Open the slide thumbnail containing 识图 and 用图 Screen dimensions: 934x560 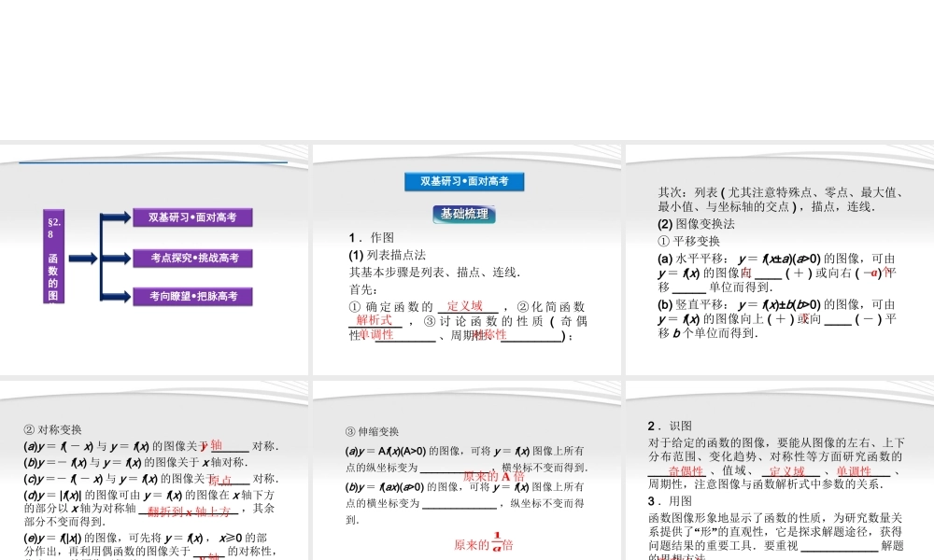(x=780, y=470)
